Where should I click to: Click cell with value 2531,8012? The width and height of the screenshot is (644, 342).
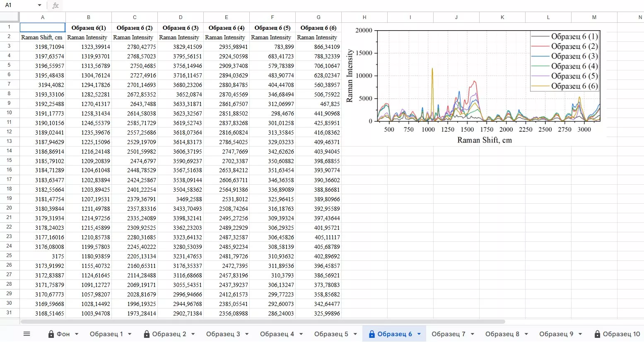point(227,199)
